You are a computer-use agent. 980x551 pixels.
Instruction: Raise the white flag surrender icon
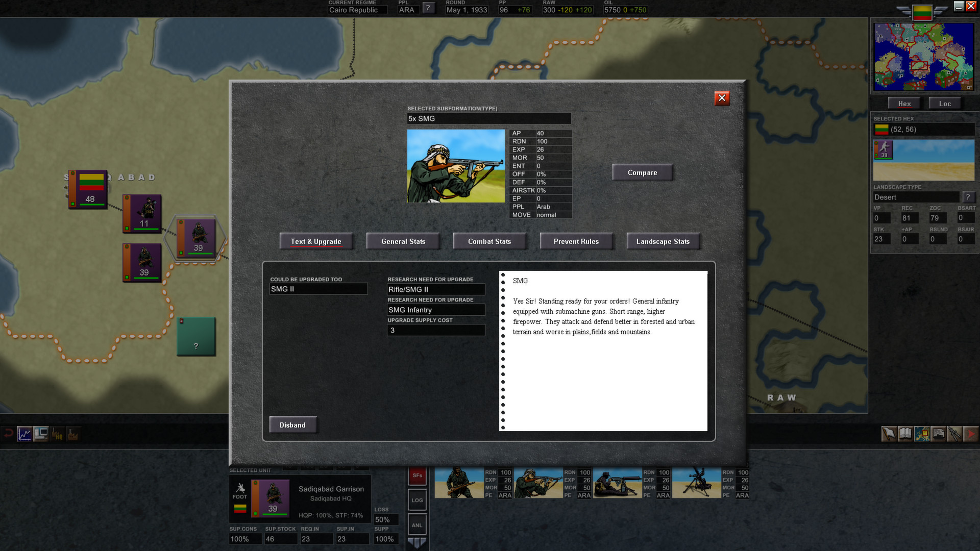(888, 434)
